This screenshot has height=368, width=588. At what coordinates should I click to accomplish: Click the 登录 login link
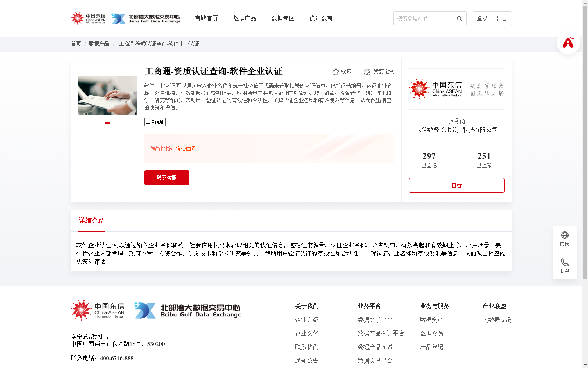point(482,18)
